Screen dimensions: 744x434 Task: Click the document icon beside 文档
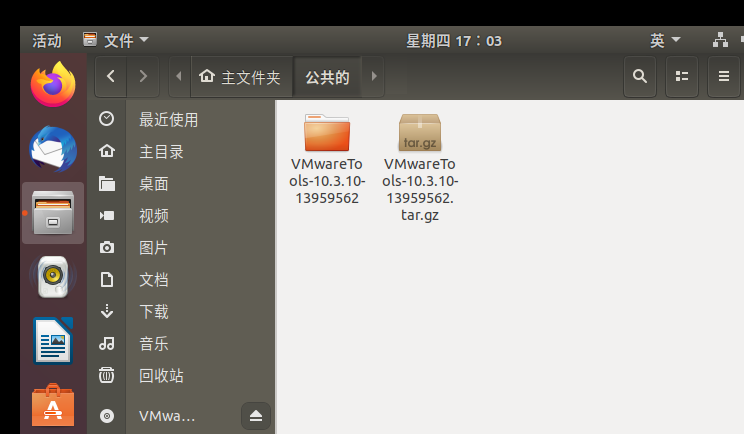click(107, 279)
